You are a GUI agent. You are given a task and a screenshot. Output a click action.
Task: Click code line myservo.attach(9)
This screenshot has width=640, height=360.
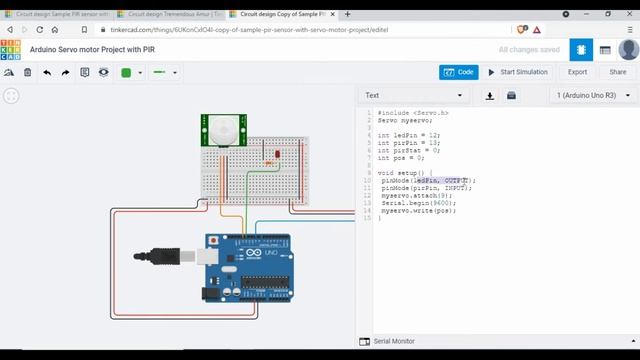[x=417, y=196]
